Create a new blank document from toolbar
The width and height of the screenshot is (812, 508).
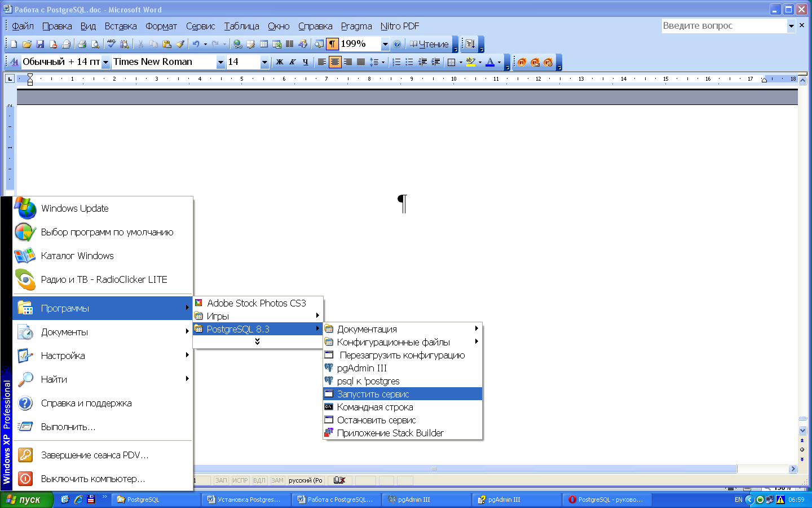(14, 44)
